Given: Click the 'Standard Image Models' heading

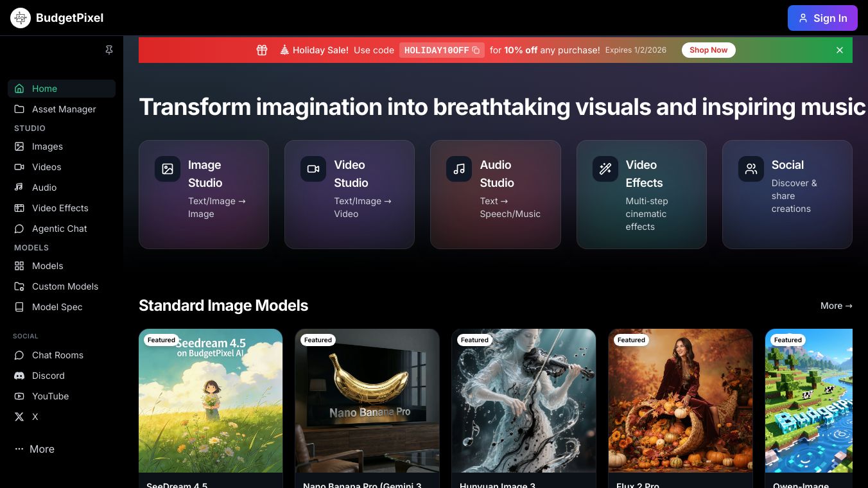Looking at the screenshot, I should (223, 306).
